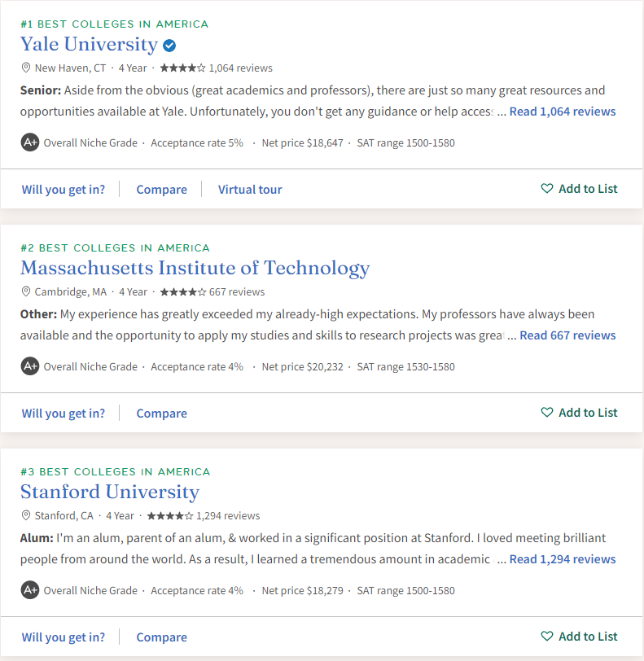Click the Add to List text on the Yale card
Screen dimensions: 644x661
point(588,188)
